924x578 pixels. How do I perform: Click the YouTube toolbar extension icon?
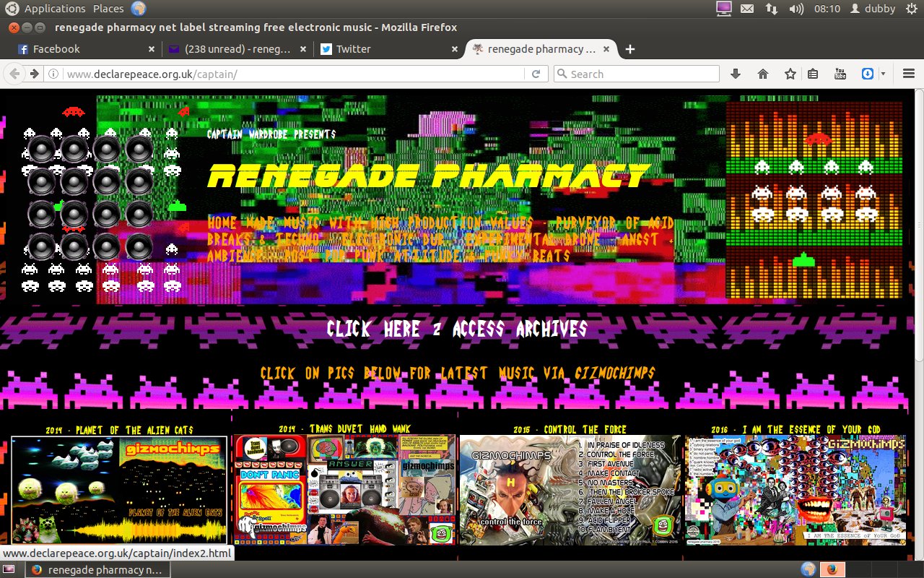pos(840,74)
